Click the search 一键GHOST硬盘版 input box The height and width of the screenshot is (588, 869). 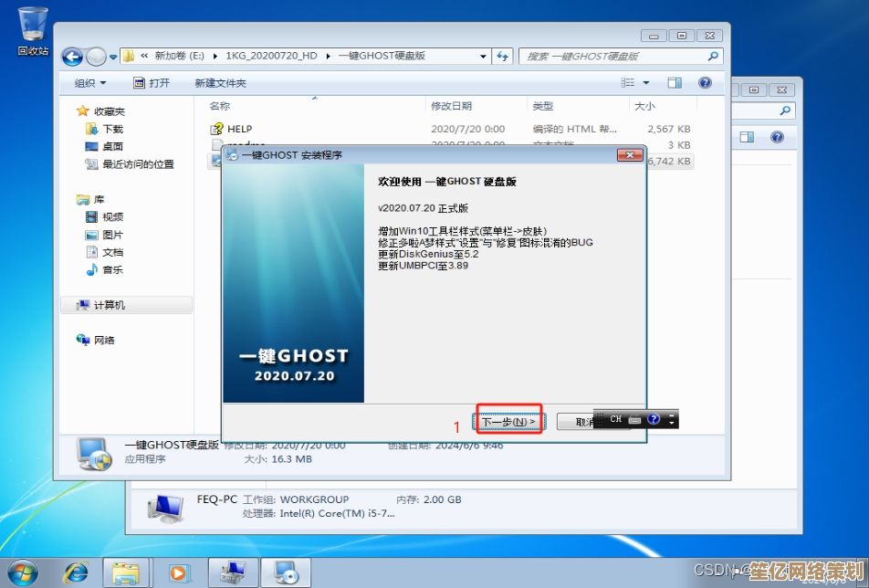click(612, 57)
